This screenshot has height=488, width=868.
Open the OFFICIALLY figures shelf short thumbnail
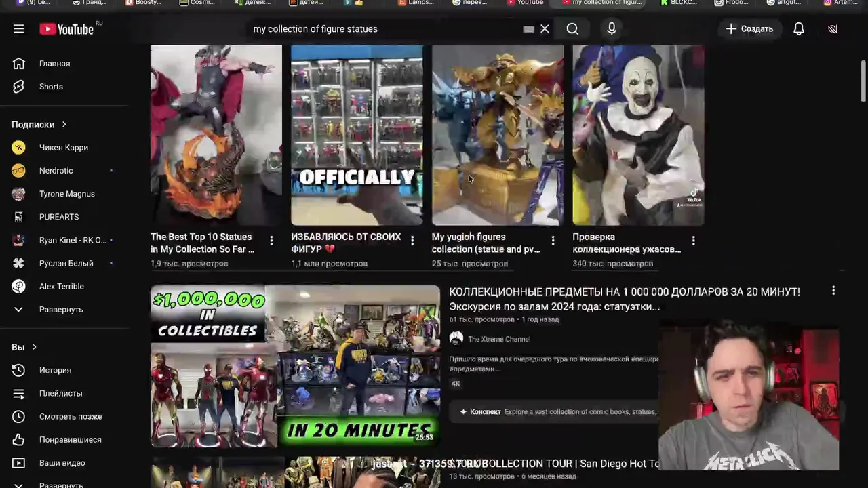(357, 135)
